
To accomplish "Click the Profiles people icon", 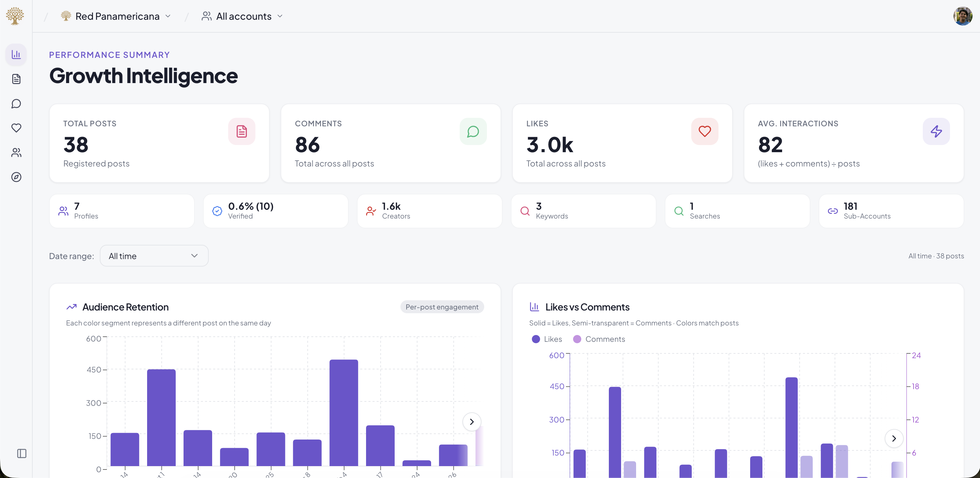I will (x=64, y=211).
